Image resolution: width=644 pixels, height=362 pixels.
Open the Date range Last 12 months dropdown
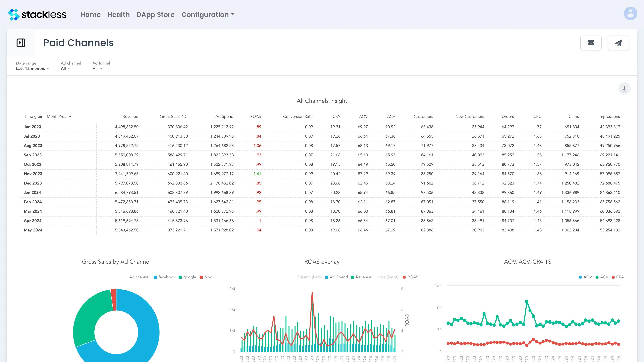[x=33, y=68]
